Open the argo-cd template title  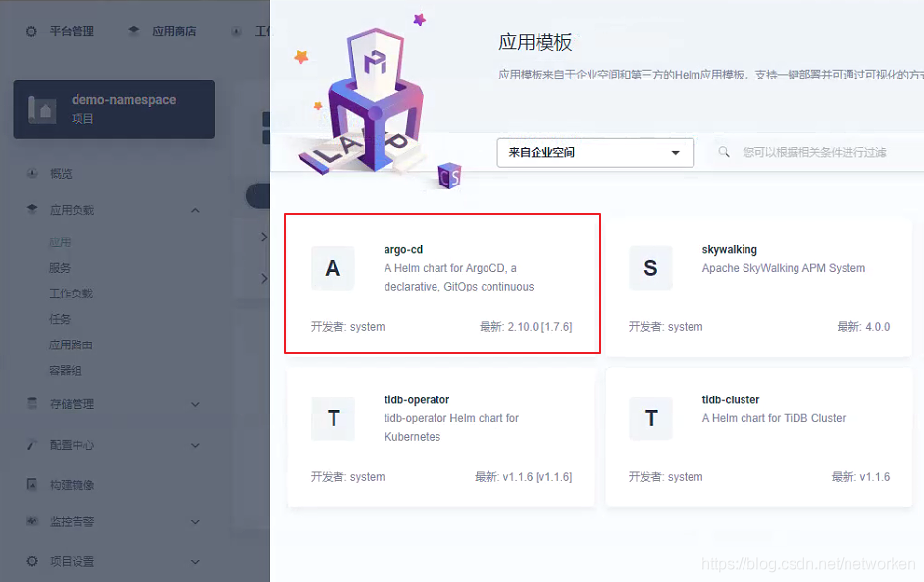click(404, 250)
